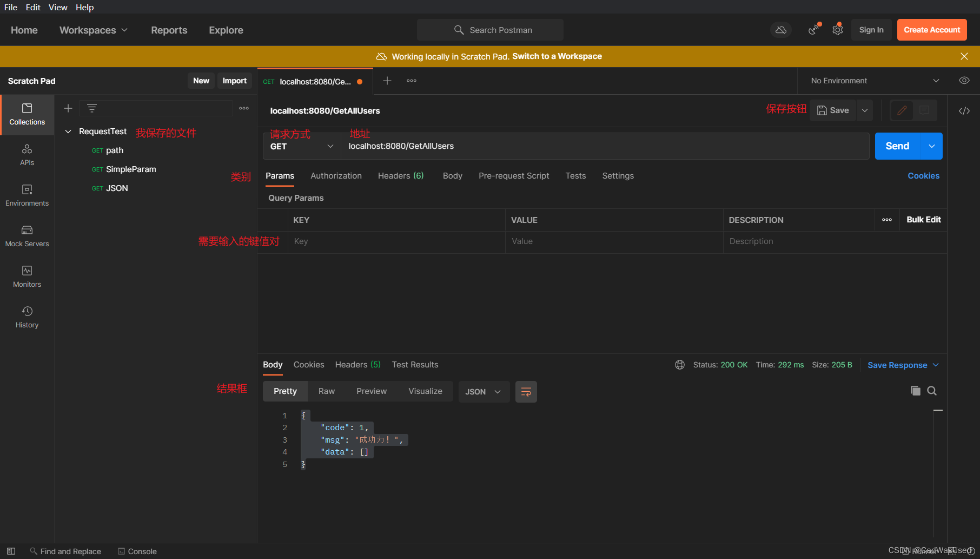The width and height of the screenshot is (980, 559).
Task: Click the comment mode icon
Action: click(x=925, y=110)
